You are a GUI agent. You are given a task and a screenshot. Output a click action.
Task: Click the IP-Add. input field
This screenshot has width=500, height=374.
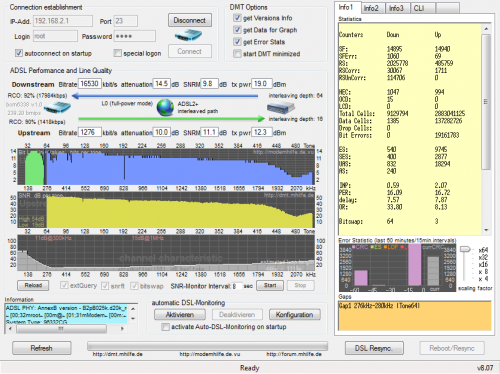pos(63,21)
